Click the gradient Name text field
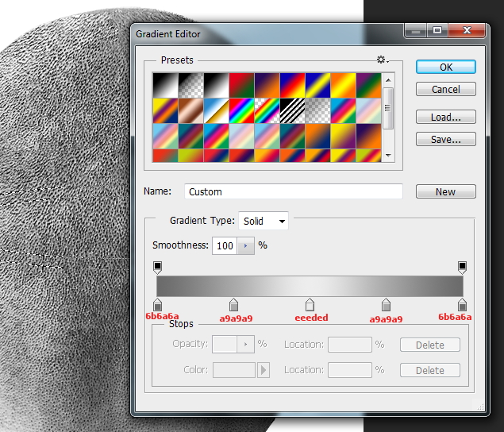 coord(294,191)
